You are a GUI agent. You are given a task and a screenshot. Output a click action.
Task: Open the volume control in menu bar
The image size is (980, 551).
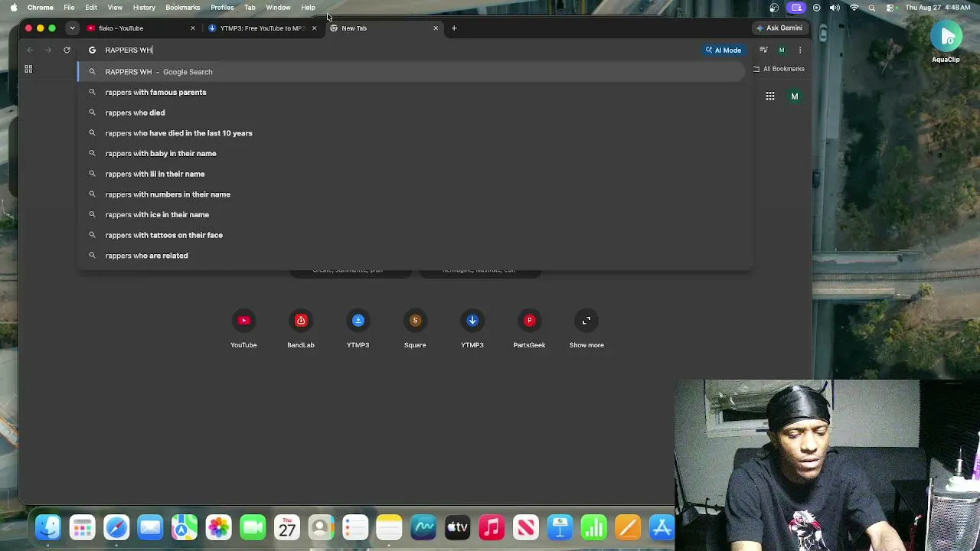[x=835, y=8]
